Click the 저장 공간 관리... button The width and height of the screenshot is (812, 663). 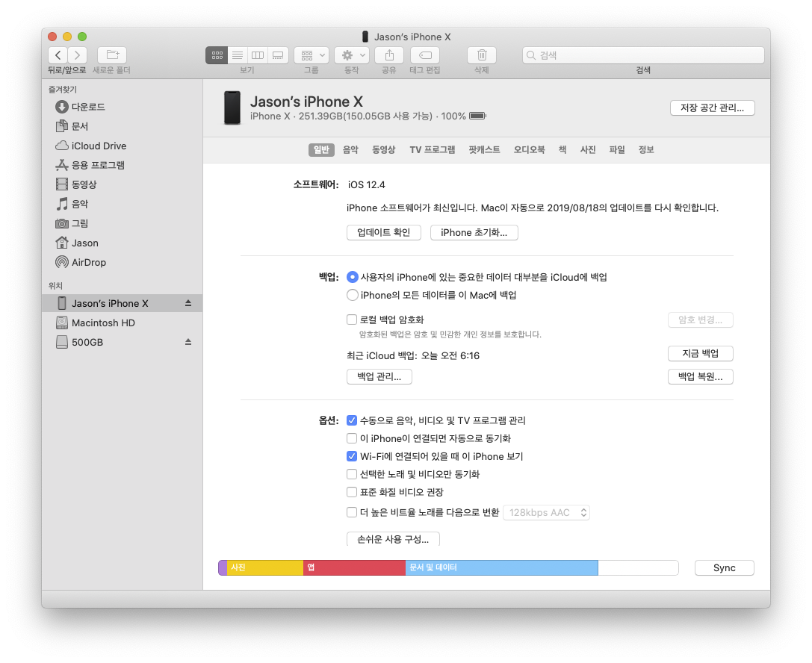tap(712, 108)
